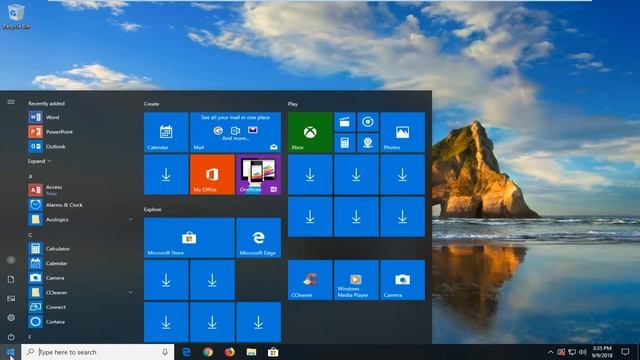Viewport: 640px width, 360px height.
Task: Open Outlook in the Recently added list
Action: [80, 146]
